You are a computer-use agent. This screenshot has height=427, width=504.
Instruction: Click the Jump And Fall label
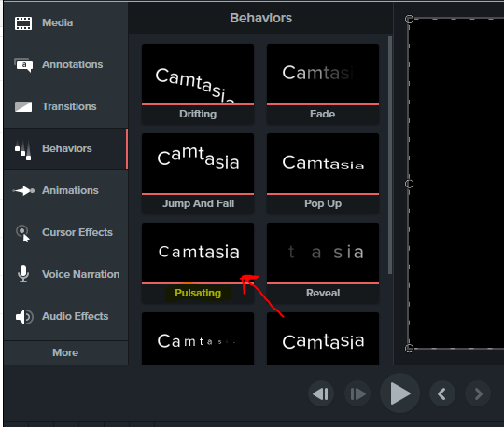(x=198, y=203)
